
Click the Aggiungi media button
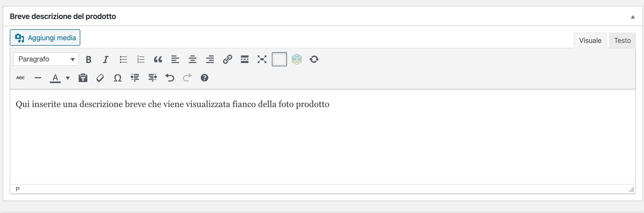point(45,37)
